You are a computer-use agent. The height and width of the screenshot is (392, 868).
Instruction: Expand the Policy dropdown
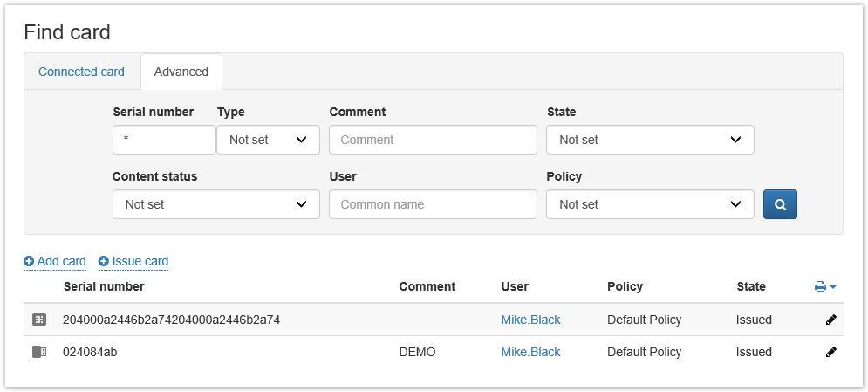click(x=650, y=204)
